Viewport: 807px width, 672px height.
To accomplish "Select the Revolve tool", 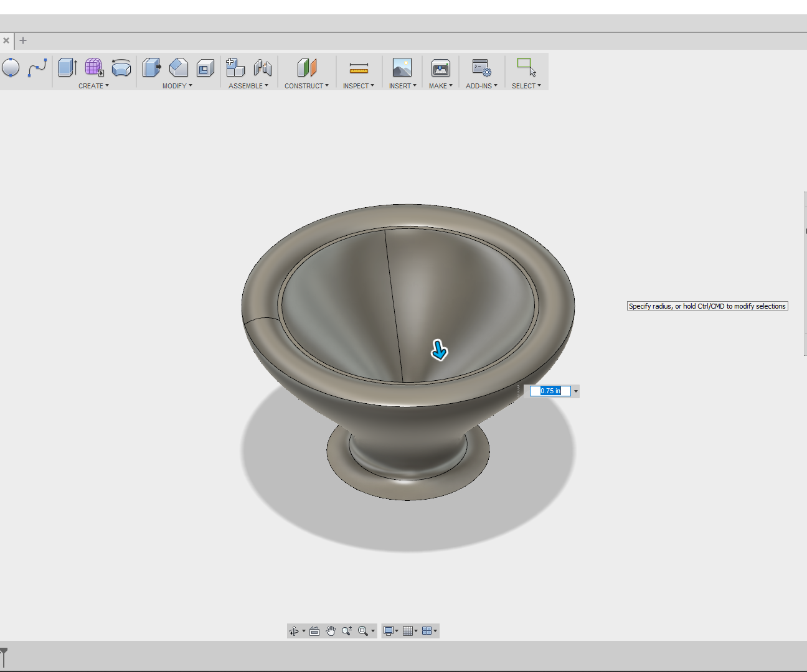I will coord(121,68).
